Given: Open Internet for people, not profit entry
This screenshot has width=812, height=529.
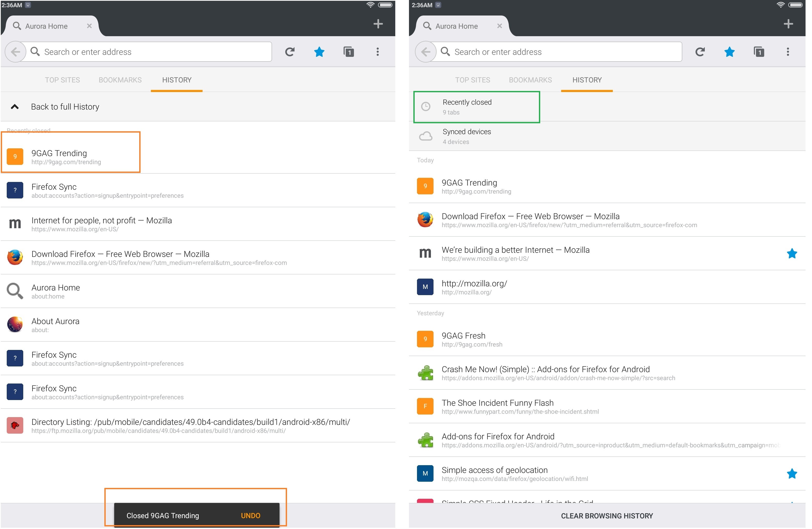Looking at the screenshot, I should click(x=198, y=224).
